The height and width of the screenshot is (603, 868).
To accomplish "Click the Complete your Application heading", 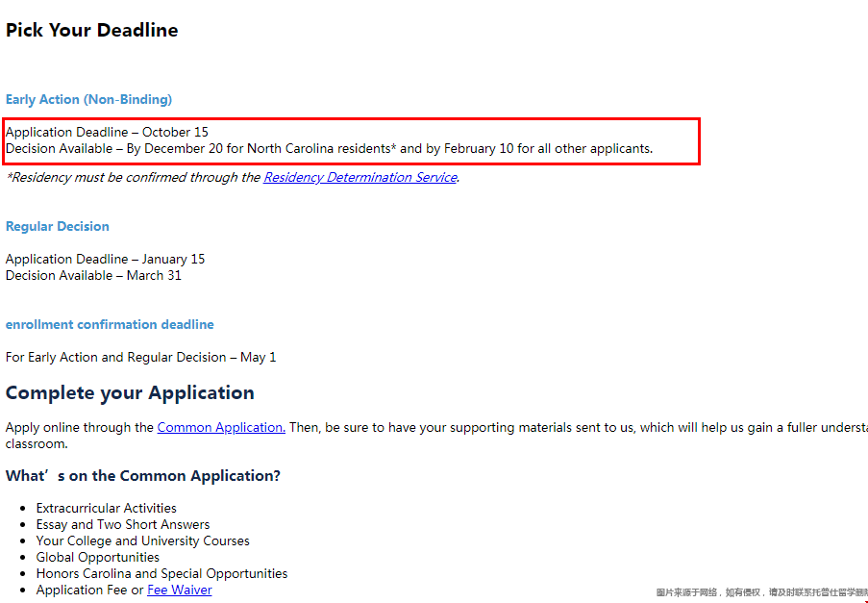I will [130, 393].
